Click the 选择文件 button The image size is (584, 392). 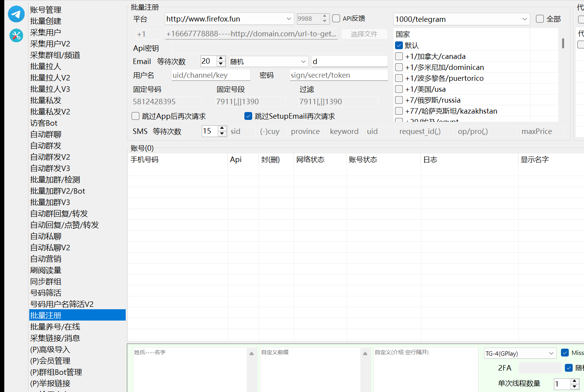[x=364, y=34]
